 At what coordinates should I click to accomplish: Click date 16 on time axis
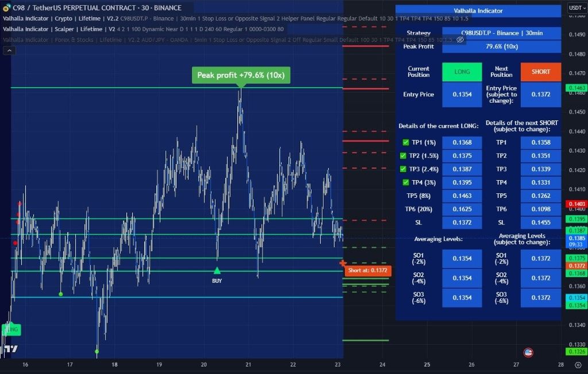click(x=25, y=364)
